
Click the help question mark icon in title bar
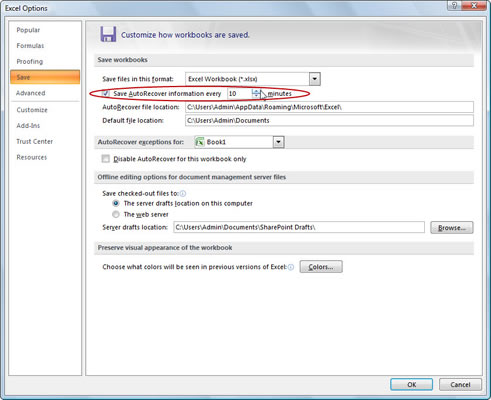[455, 5]
